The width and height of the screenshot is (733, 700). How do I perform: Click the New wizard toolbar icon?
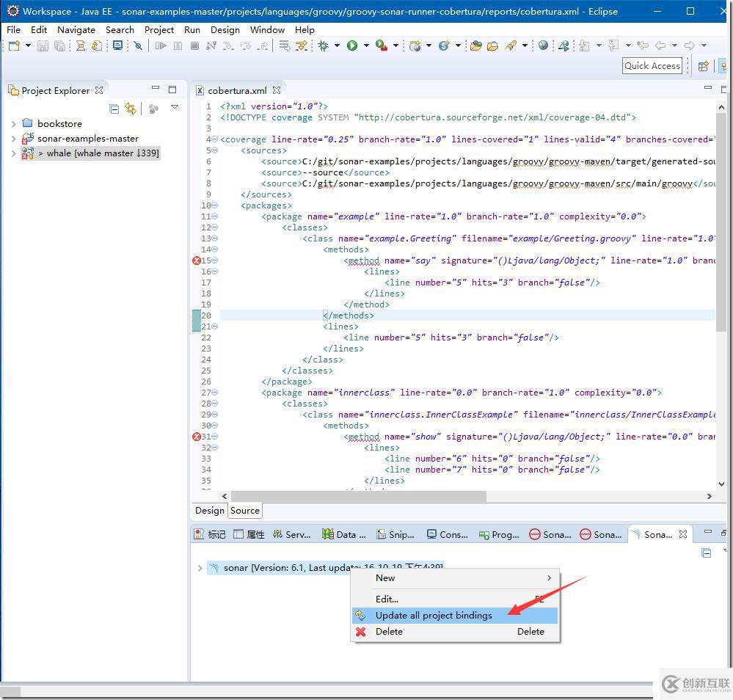[x=15, y=45]
